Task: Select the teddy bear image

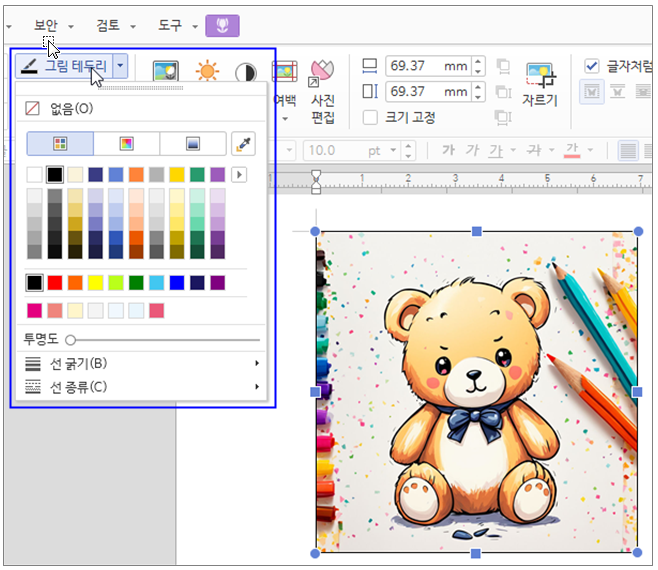Action: click(x=476, y=392)
